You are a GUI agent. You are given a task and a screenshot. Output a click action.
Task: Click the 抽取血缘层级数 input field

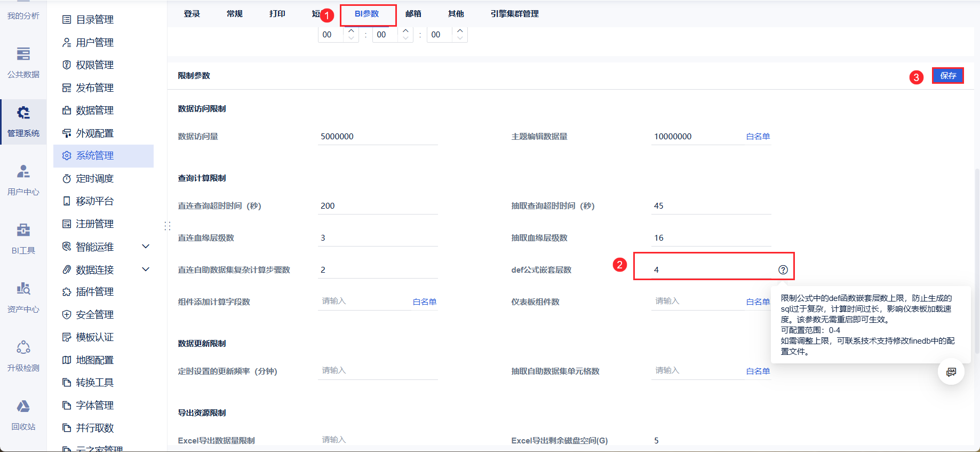711,238
